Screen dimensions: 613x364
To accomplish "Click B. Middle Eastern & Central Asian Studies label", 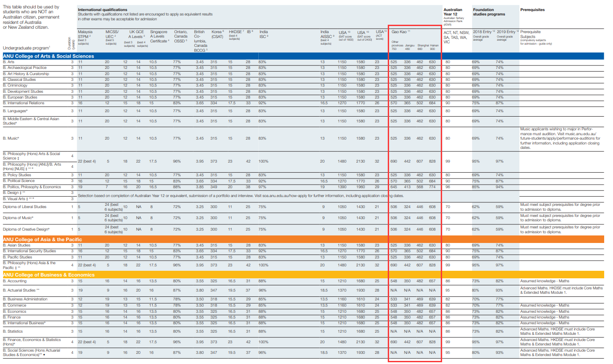I will coord(30,121).
